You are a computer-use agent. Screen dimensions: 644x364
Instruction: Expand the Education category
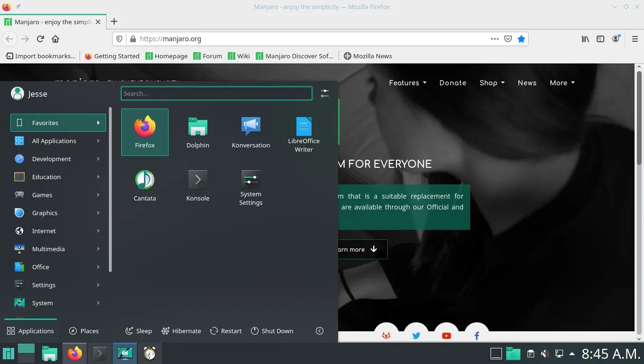58,177
